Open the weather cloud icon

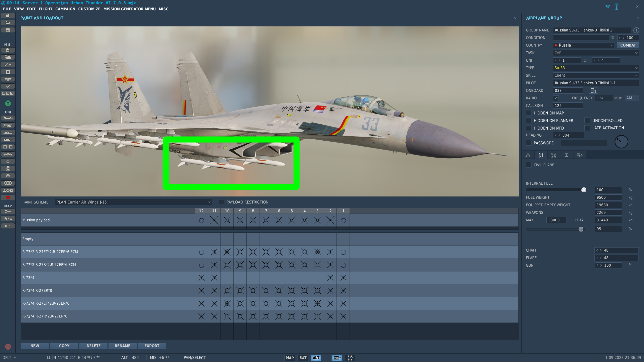(8, 57)
